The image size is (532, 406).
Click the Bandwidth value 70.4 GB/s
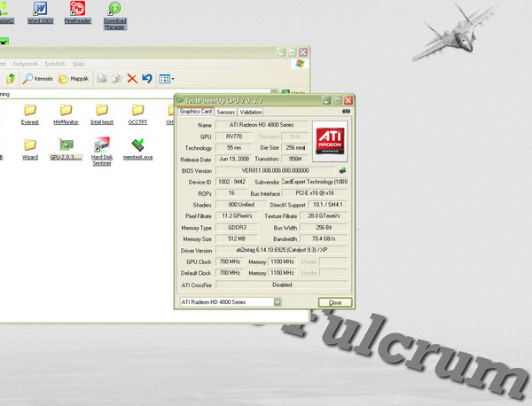coord(324,238)
